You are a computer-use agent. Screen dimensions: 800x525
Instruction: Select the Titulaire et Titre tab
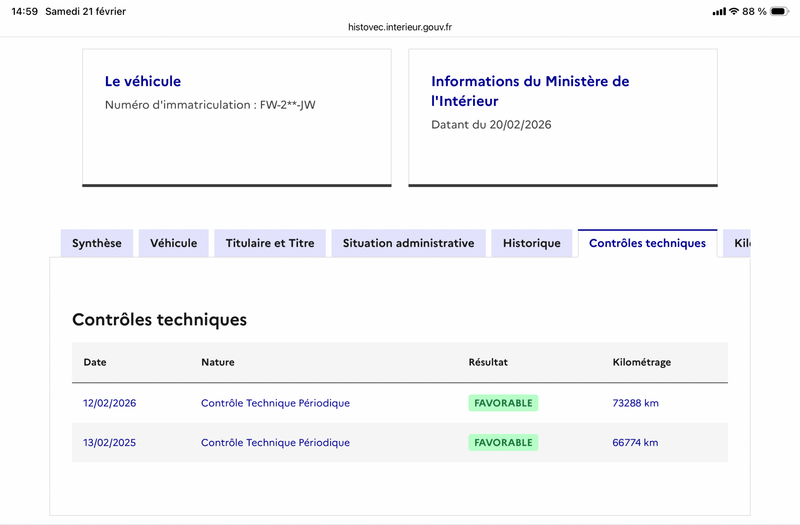tap(270, 243)
